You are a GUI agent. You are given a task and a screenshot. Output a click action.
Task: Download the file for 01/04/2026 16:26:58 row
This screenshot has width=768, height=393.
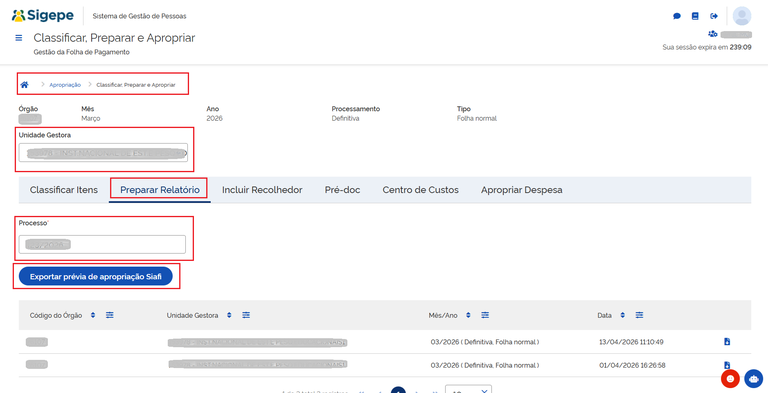(x=727, y=365)
